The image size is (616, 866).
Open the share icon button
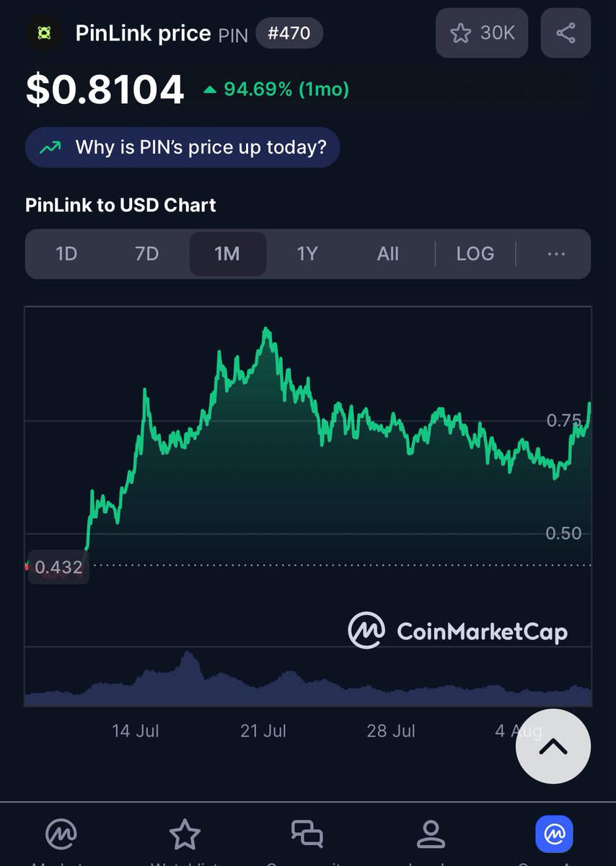566,32
